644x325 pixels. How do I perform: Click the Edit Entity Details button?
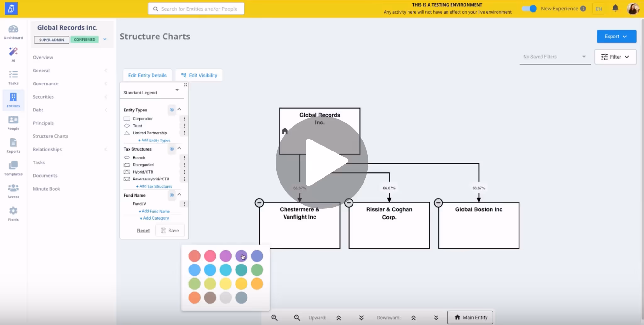pyautogui.click(x=147, y=75)
